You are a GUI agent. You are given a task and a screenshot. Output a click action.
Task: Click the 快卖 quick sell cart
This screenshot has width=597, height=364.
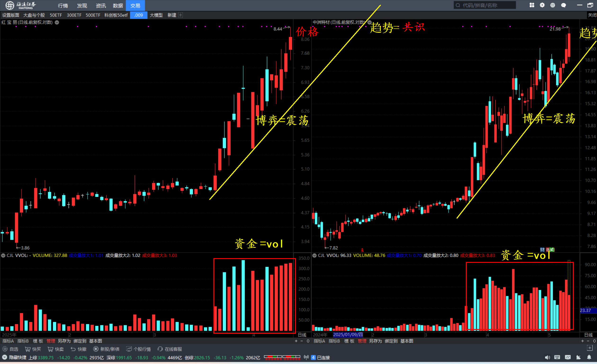pos(55,349)
